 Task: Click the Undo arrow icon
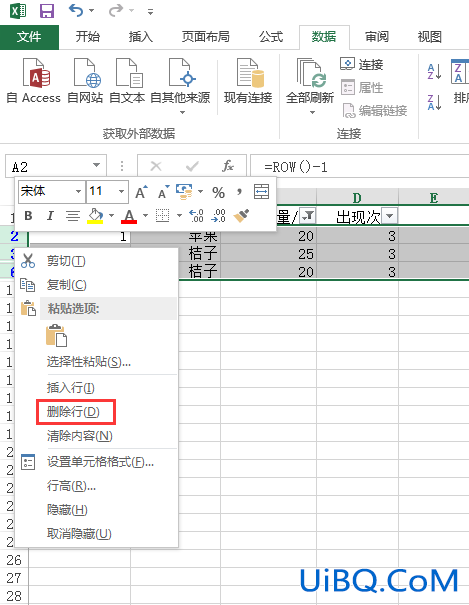pos(76,10)
